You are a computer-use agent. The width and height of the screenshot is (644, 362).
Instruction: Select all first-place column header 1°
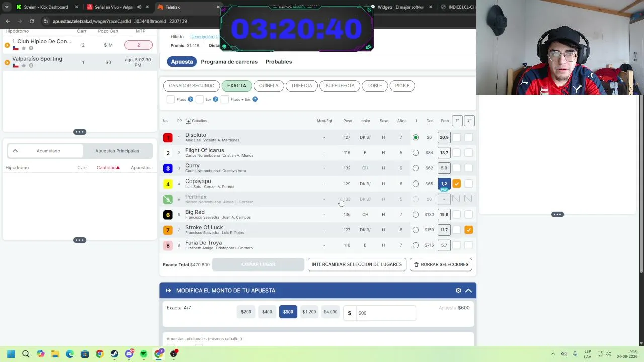[x=457, y=121]
